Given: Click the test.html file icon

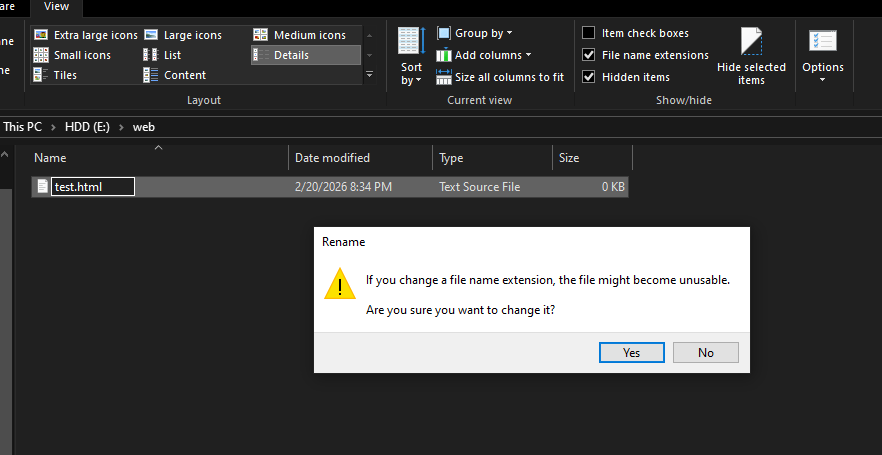Looking at the screenshot, I should [42, 186].
